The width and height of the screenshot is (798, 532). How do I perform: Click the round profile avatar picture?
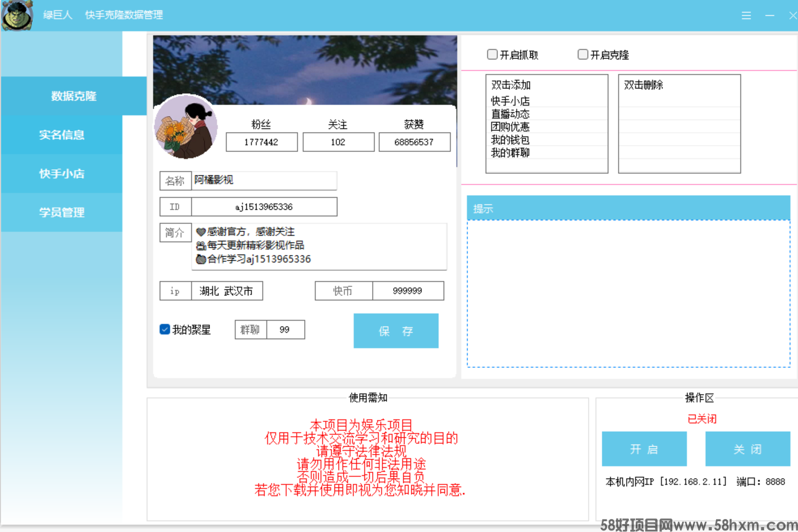[x=186, y=127]
